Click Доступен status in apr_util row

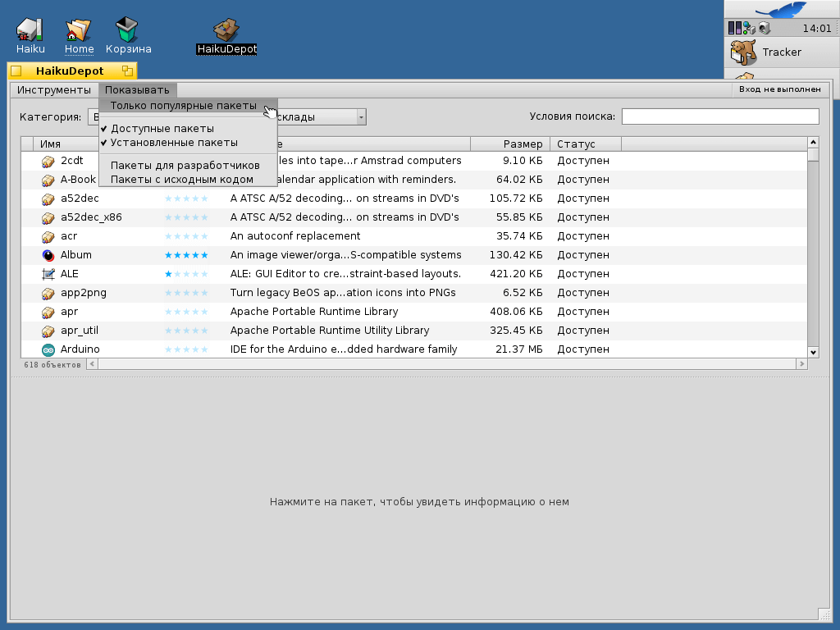coord(583,331)
